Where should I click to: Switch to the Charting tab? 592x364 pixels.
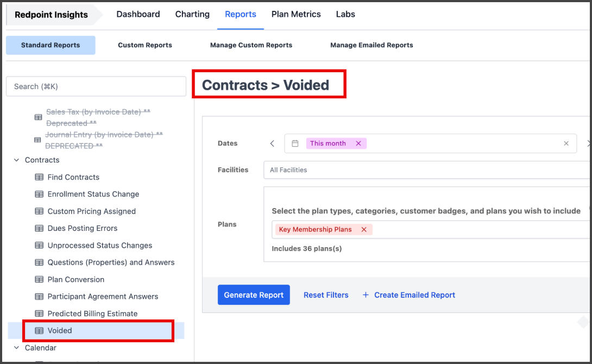pyautogui.click(x=192, y=14)
